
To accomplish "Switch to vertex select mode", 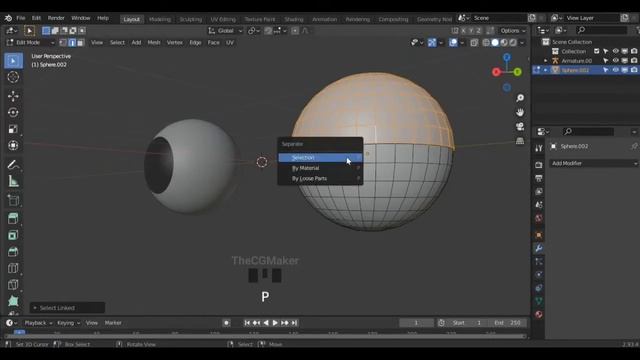I will pos(63,42).
